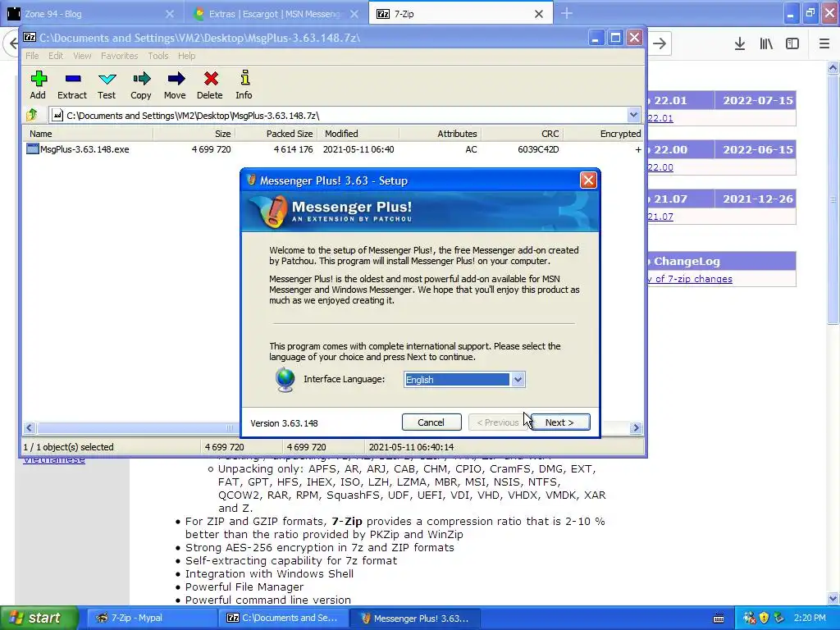Image resolution: width=840 pixels, height=630 pixels.
Task: Open the View menu in 7-Zip
Action: click(82, 56)
